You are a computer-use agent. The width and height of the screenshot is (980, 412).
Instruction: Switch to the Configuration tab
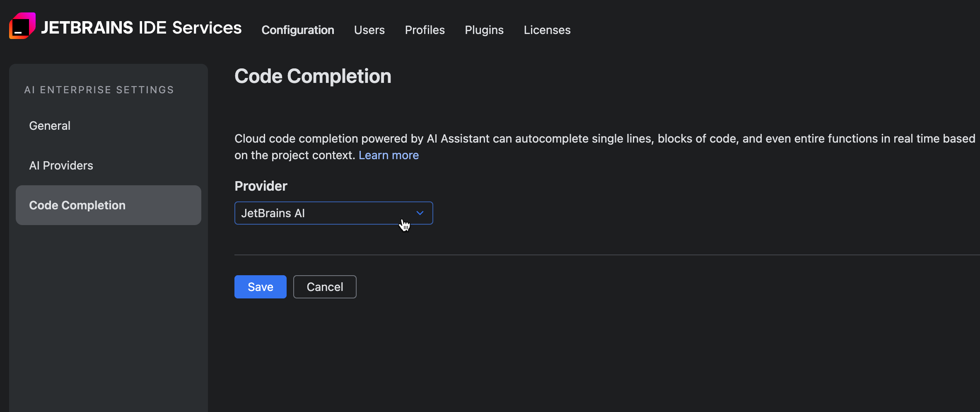coord(297,29)
